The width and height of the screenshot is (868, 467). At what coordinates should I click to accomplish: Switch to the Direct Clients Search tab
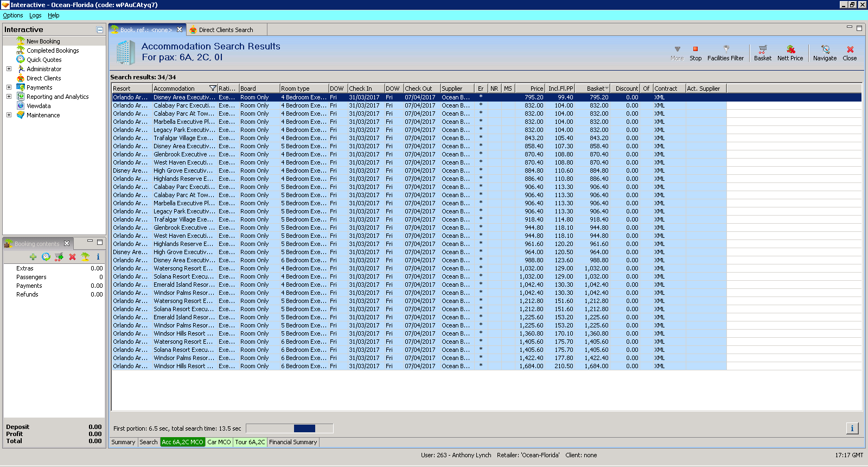coord(226,30)
